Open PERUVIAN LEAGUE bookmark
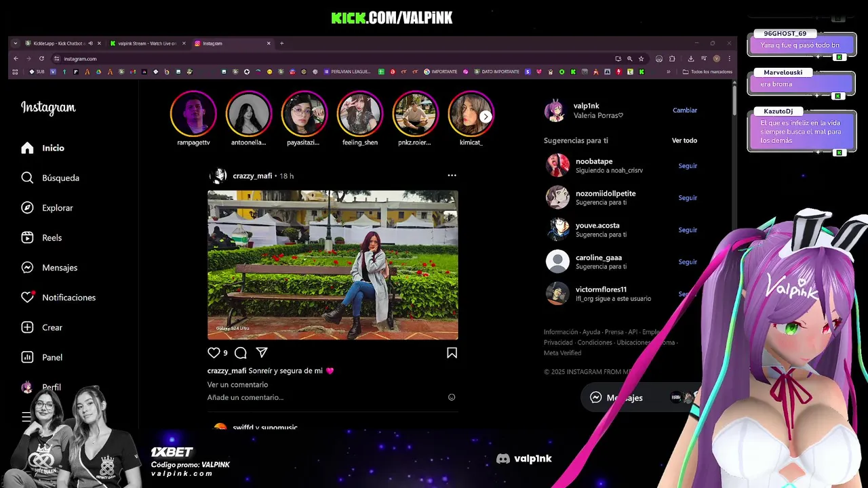The height and width of the screenshot is (488, 868). (x=347, y=71)
